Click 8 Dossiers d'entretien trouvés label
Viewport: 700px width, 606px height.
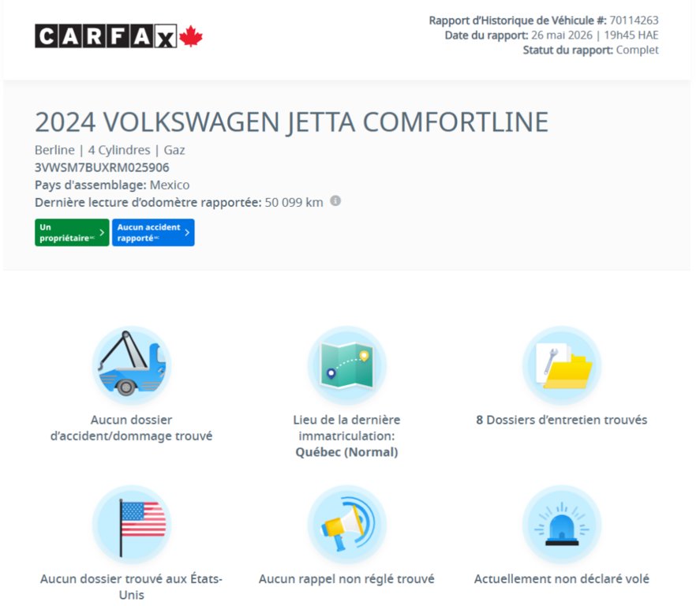(x=562, y=420)
